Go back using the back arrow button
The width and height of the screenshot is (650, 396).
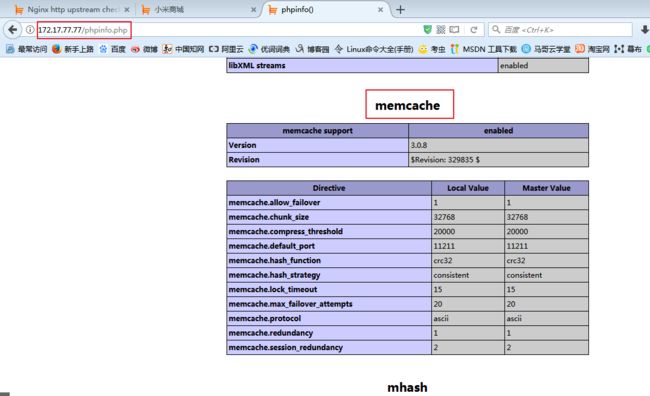(x=13, y=30)
